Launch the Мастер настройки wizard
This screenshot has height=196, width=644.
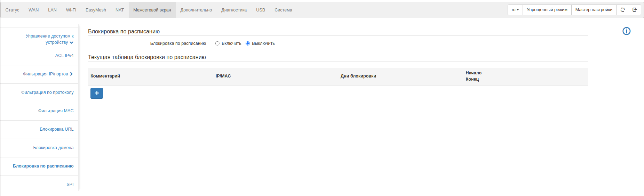click(594, 10)
